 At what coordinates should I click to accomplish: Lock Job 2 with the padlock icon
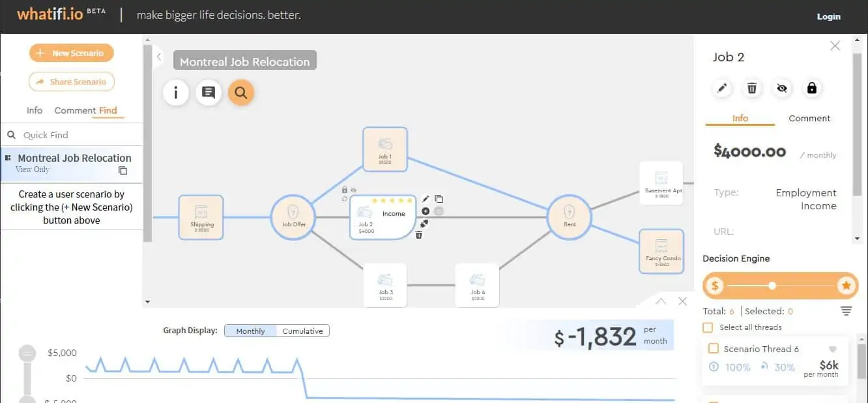click(812, 88)
